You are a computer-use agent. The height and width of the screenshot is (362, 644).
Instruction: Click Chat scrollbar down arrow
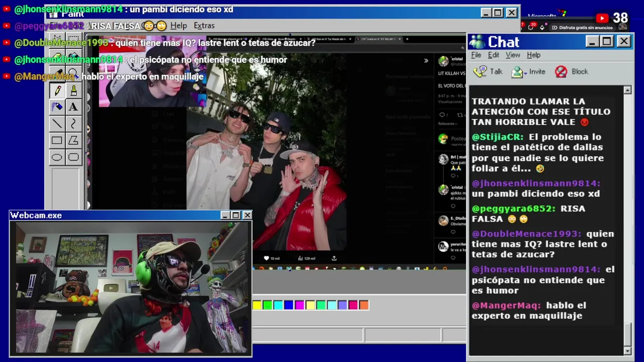[x=627, y=350]
